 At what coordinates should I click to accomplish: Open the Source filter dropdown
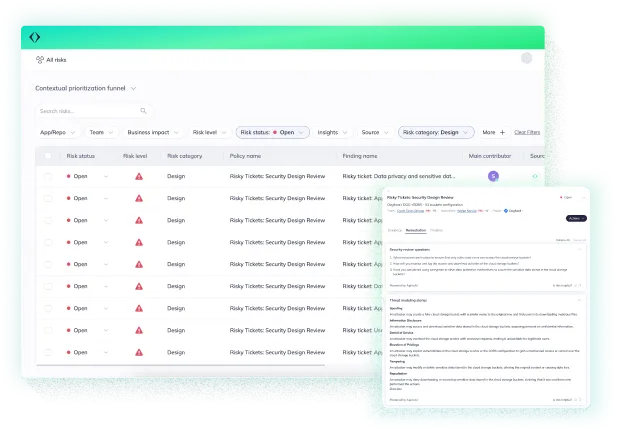click(x=375, y=133)
